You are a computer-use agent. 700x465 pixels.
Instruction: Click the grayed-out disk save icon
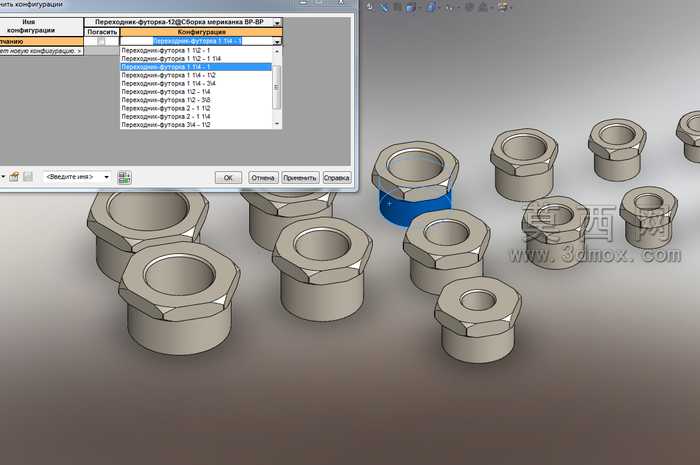(28, 177)
